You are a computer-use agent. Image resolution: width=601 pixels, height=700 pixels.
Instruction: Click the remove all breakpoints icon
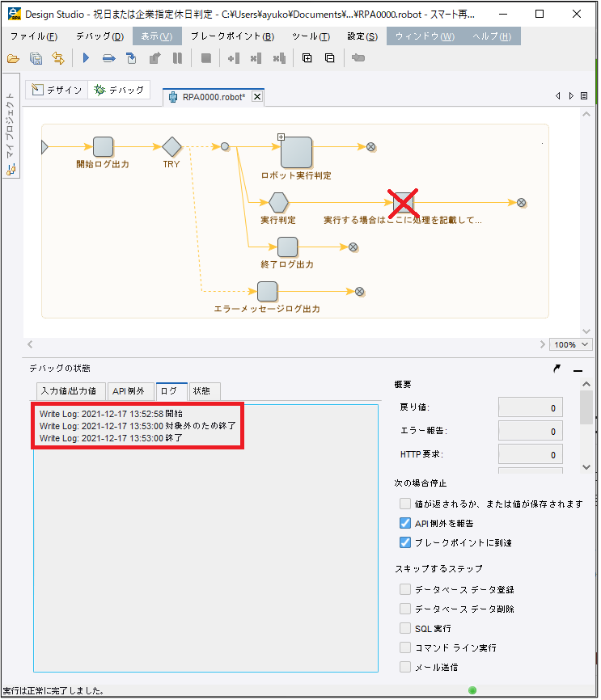tap(279, 58)
